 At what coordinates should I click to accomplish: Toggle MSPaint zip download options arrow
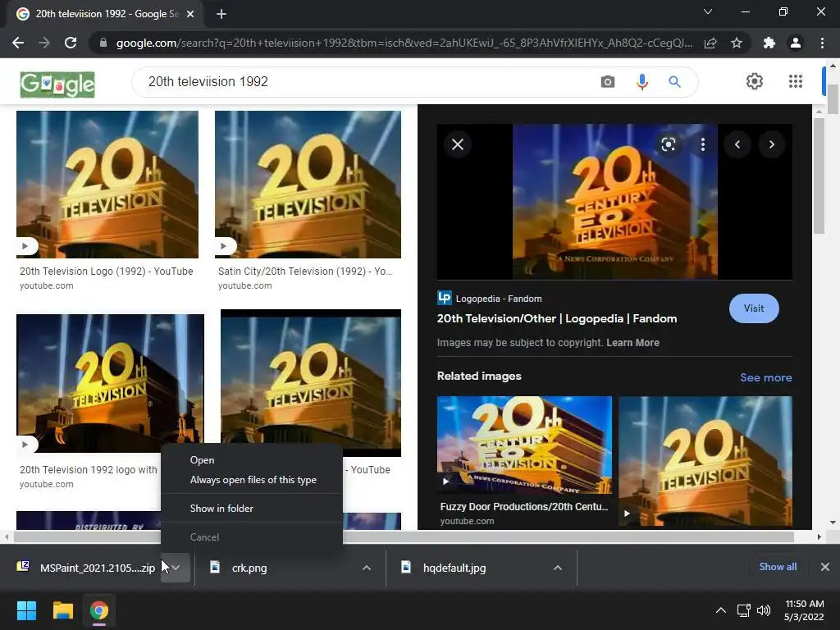176,568
